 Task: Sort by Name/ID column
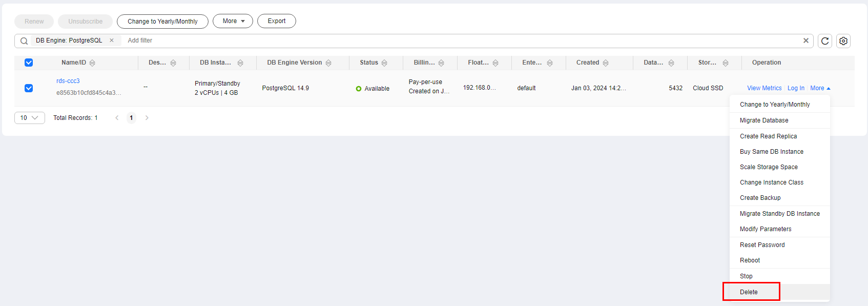coord(92,63)
